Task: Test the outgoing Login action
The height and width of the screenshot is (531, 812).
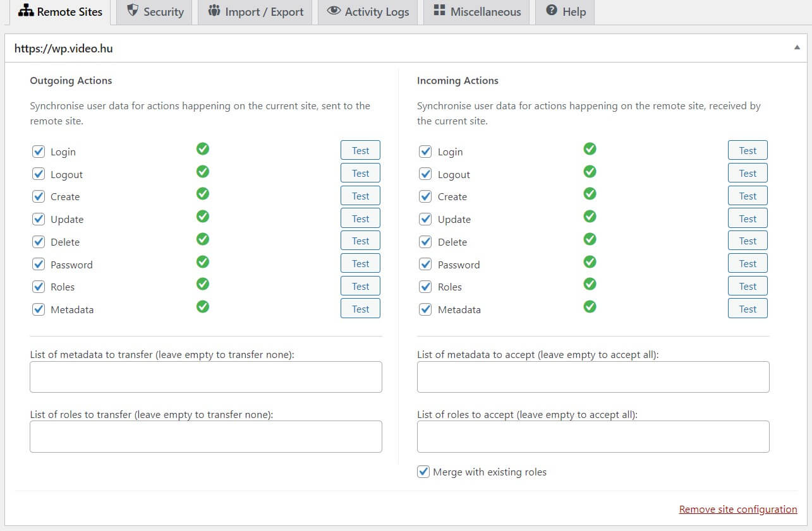Action: pyautogui.click(x=360, y=150)
